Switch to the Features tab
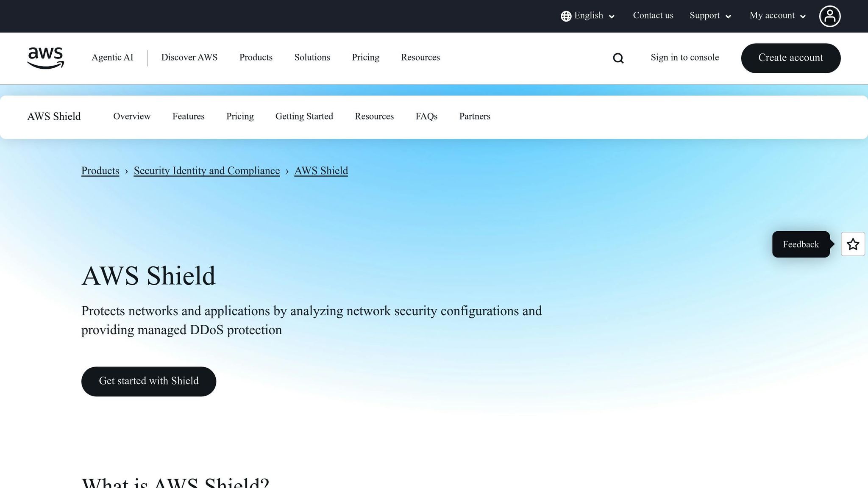The width and height of the screenshot is (868, 488). click(x=189, y=116)
